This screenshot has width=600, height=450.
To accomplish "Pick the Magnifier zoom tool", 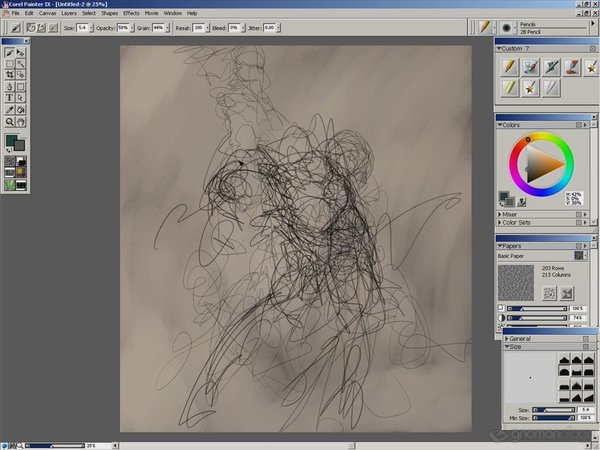I will point(10,121).
